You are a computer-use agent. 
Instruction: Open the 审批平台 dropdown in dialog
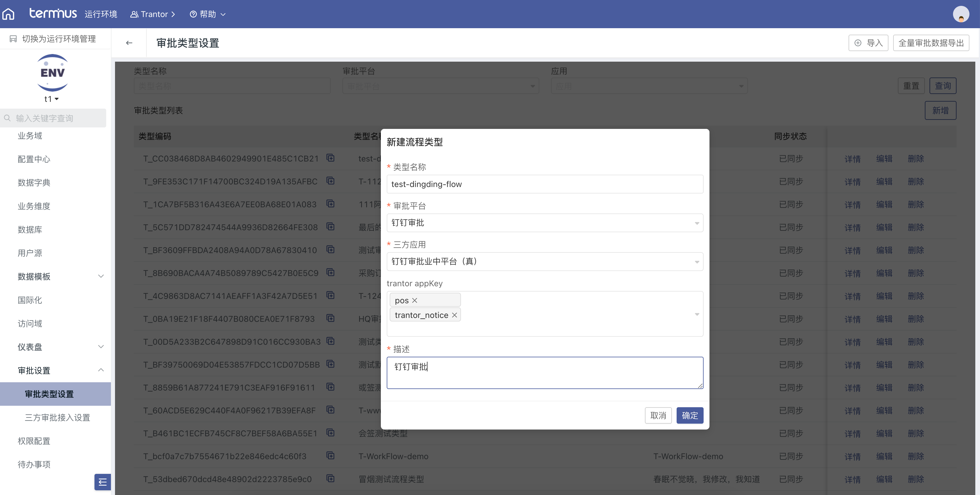point(545,223)
